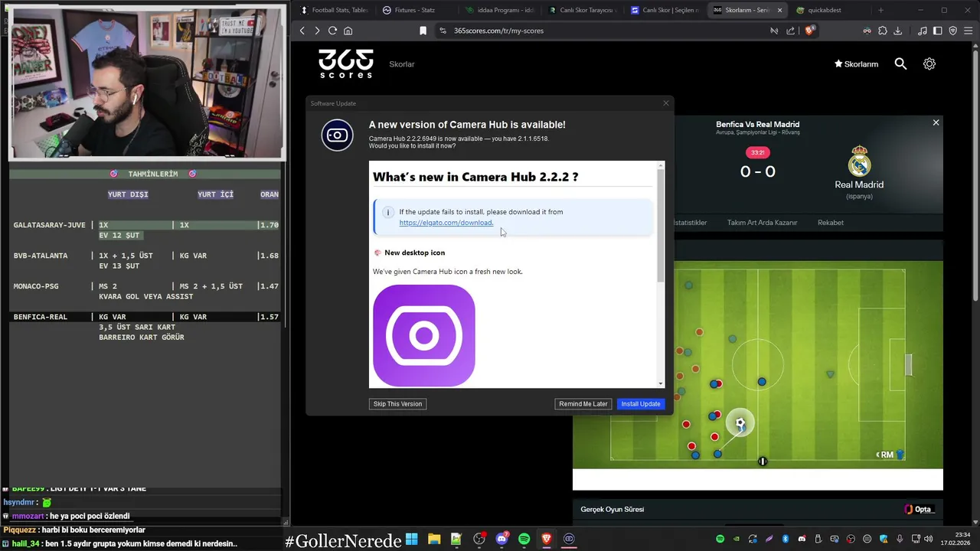
Task: Click the release notes scrollbar thumb
Action: [x=661, y=224]
